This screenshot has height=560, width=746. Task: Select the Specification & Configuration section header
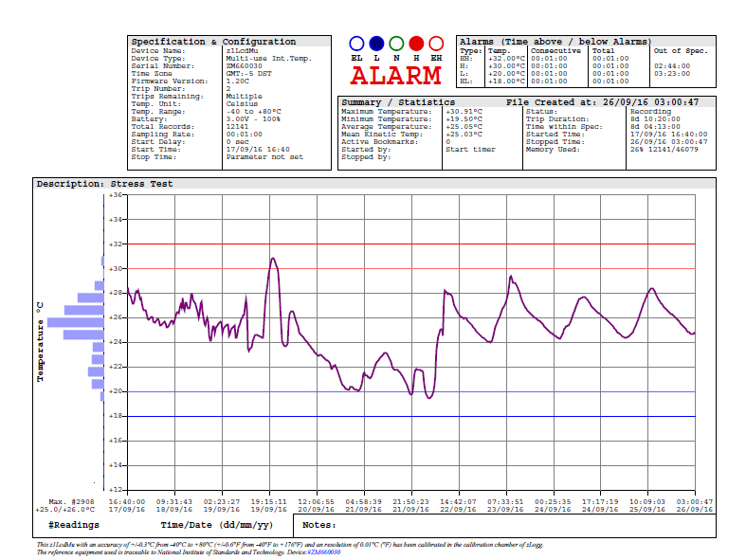213,42
